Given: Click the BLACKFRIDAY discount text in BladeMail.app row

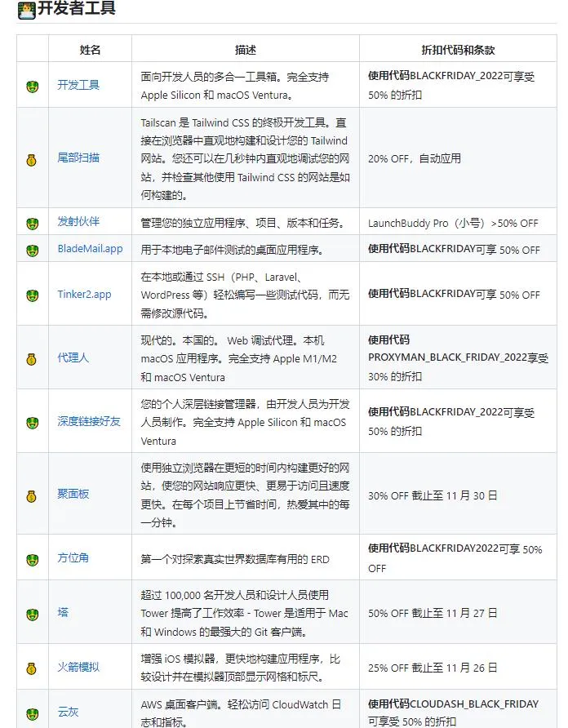Looking at the screenshot, I should [x=455, y=250].
